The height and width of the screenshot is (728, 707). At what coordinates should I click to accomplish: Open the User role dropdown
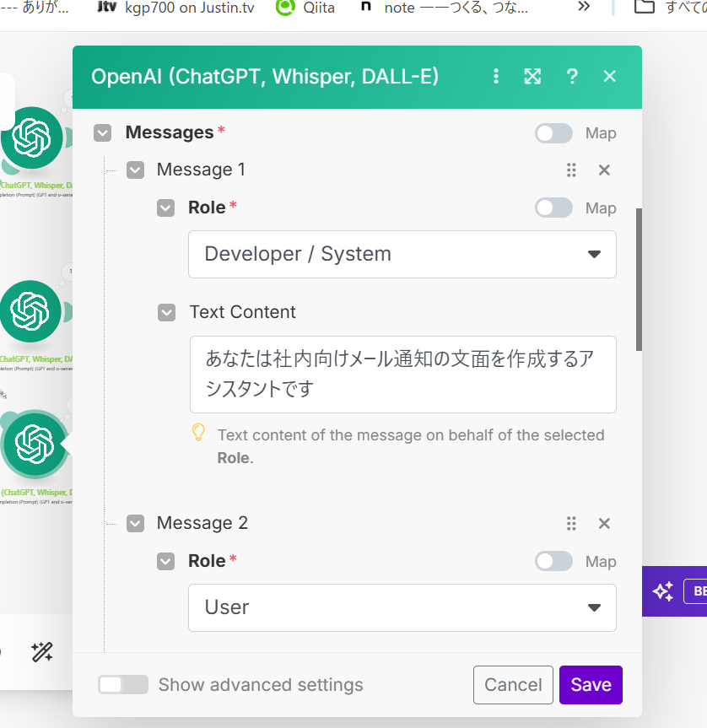point(402,607)
